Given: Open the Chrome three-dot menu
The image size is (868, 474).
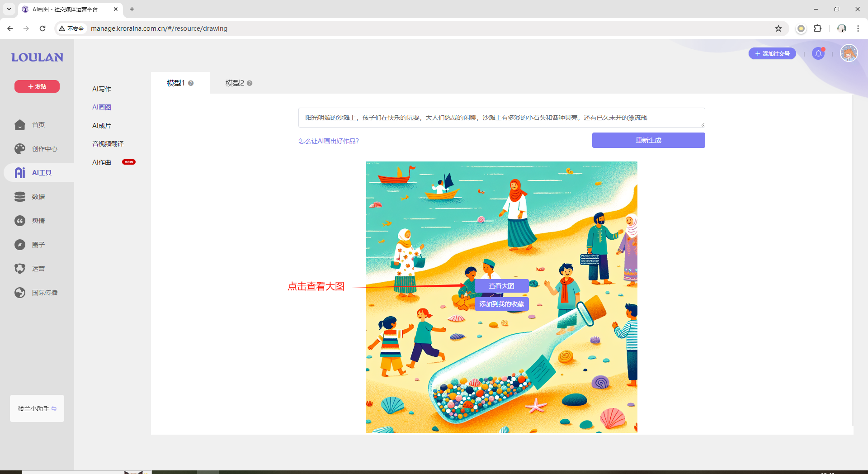Looking at the screenshot, I should click(858, 28).
